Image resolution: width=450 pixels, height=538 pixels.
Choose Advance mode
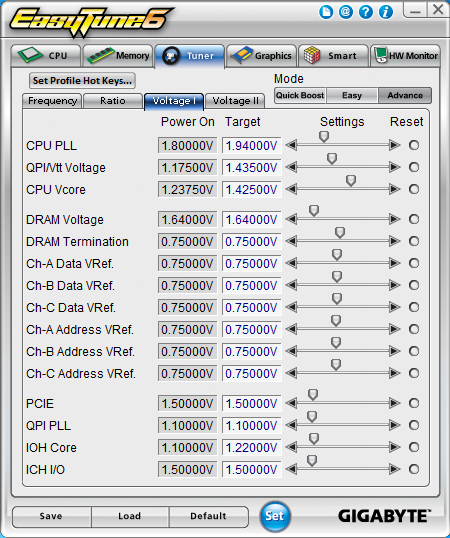click(405, 95)
